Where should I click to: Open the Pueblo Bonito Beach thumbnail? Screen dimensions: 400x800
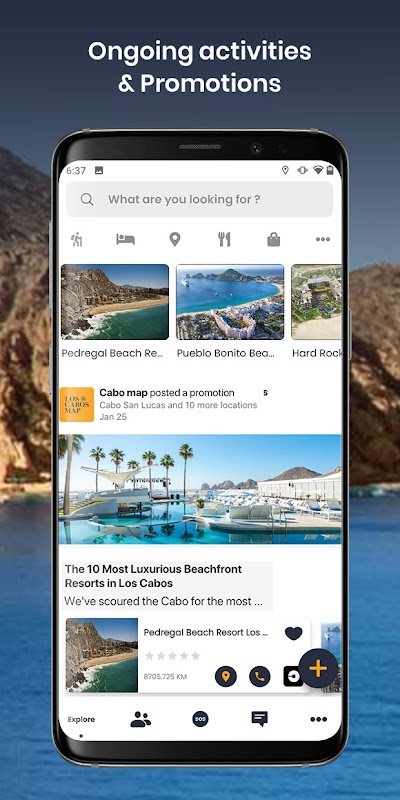click(x=230, y=302)
